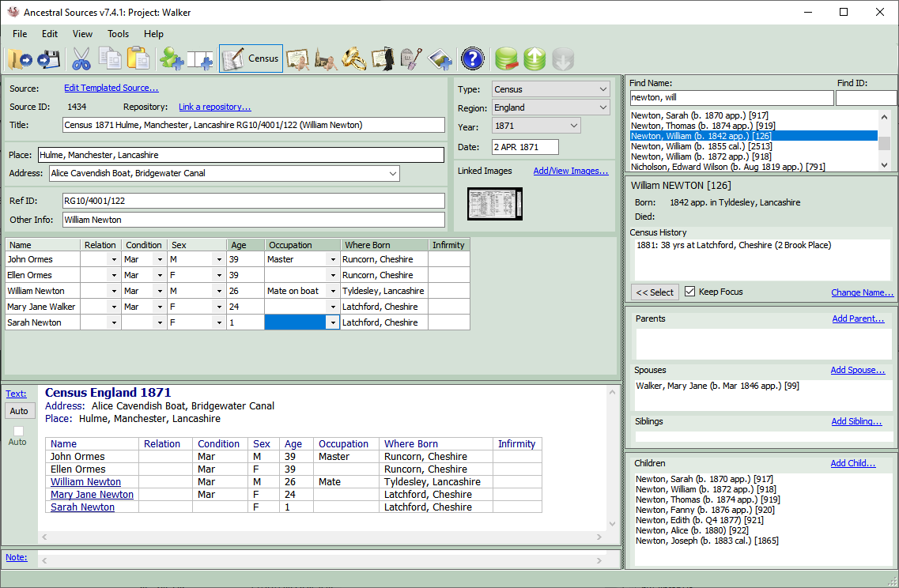Click the scissors Cut icon
899x588 pixels.
[x=81, y=59]
